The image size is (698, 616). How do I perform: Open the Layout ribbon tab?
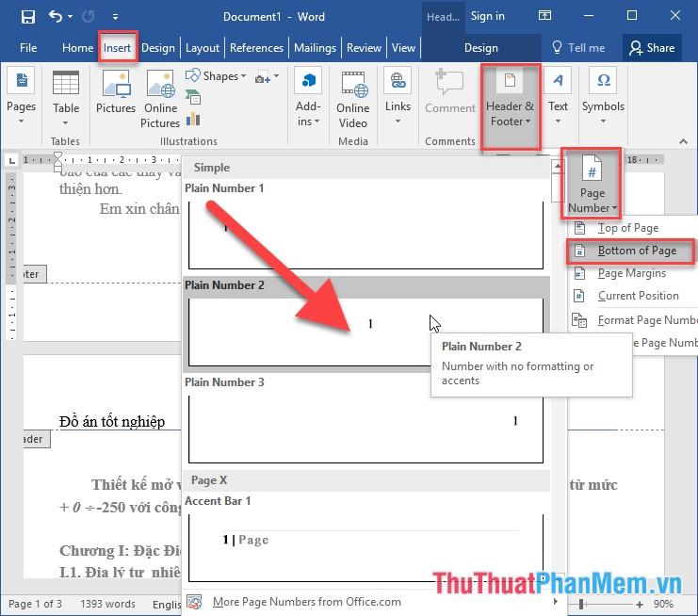[203, 48]
